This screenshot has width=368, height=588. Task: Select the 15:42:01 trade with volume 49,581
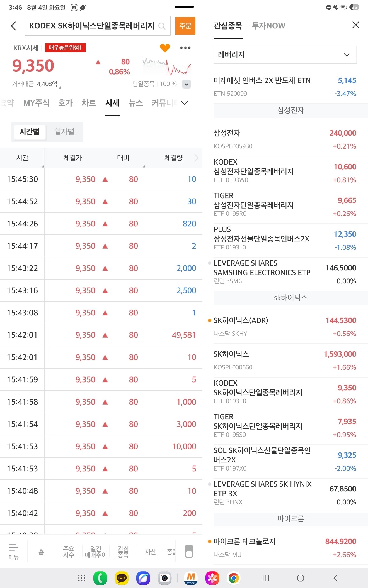click(101, 335)
